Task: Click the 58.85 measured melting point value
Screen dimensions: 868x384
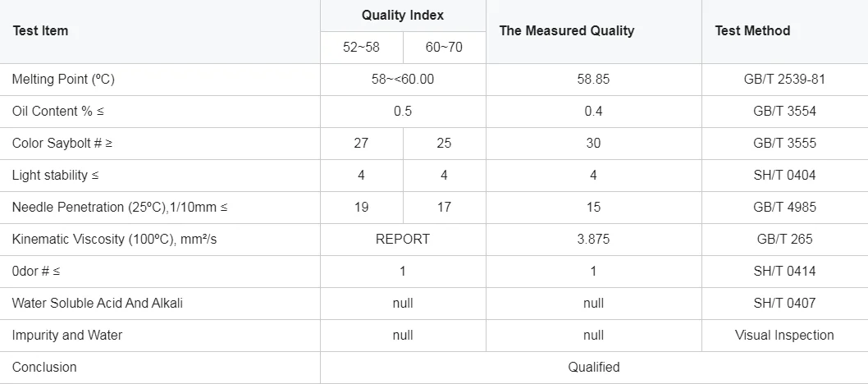Action: [x=593, y=80]
